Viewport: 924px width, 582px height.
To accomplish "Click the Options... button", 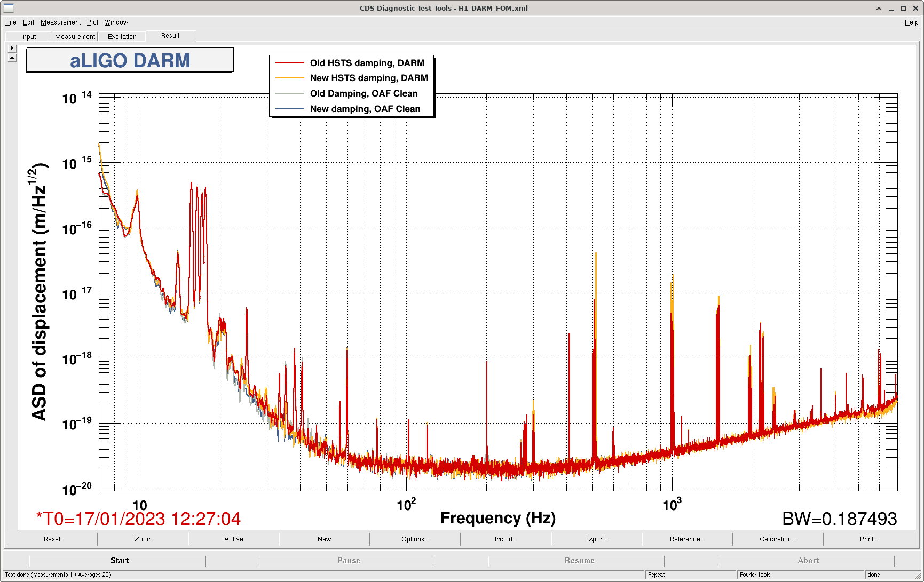I will coord(415,539).
